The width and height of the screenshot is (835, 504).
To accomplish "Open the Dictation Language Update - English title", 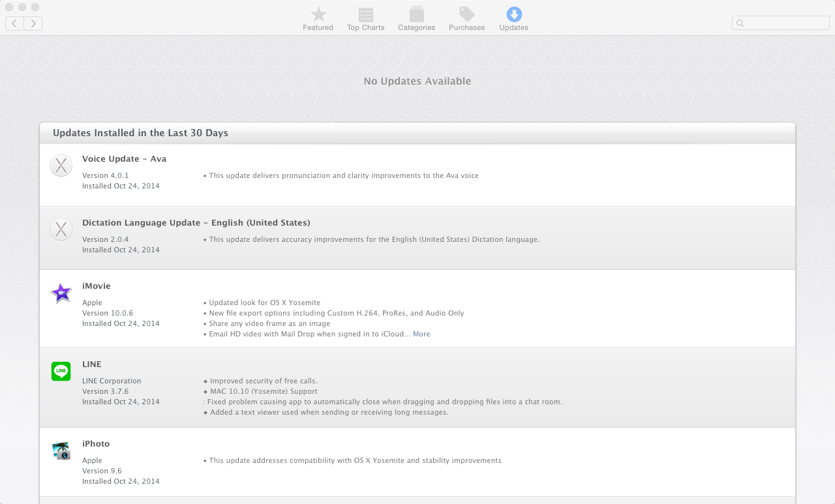I will click(196, 223).
